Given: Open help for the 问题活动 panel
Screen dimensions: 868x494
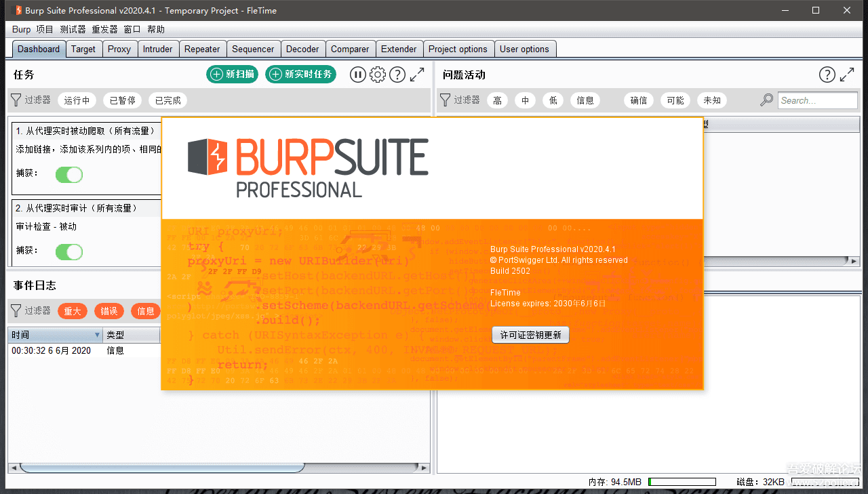Looking at the screenshot, I should click(x=827, y=75).
